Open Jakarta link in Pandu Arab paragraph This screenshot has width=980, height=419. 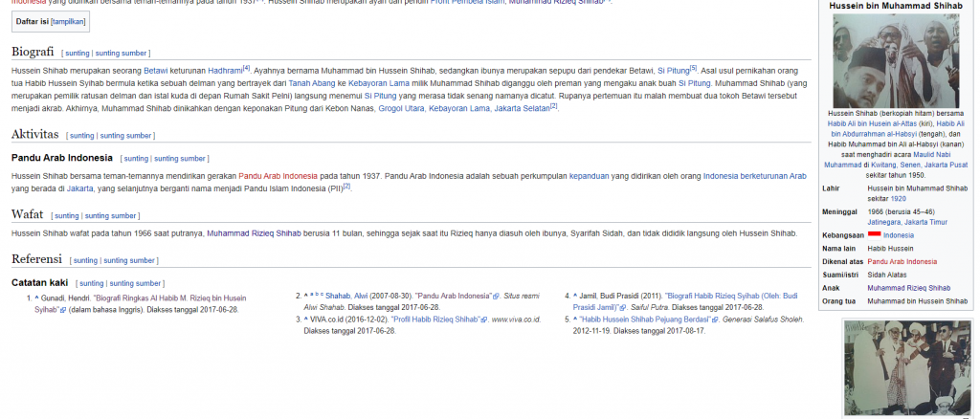pos(80,188)
